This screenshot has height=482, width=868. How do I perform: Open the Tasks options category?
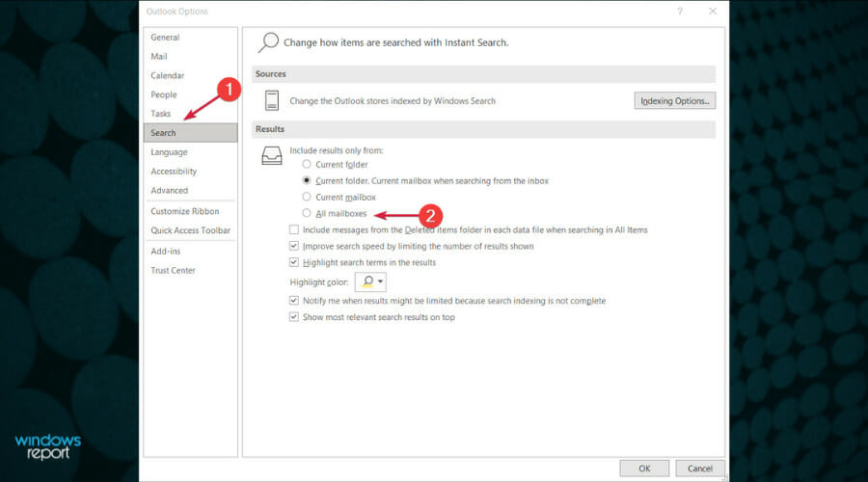(190, 114)
